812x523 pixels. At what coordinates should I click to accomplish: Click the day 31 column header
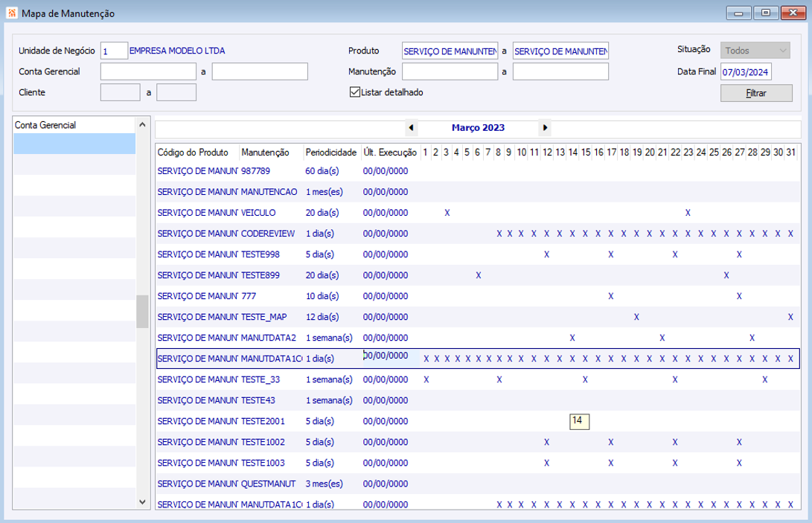[790, 153]
